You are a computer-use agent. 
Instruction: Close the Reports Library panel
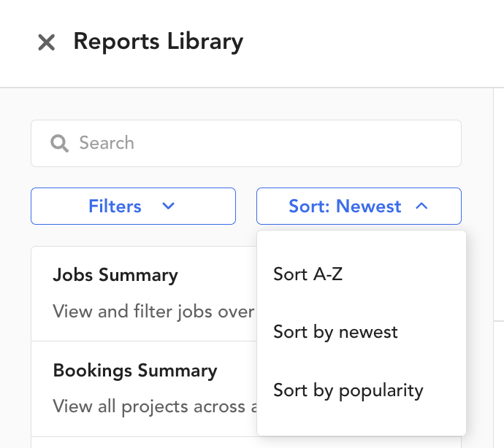46,42
